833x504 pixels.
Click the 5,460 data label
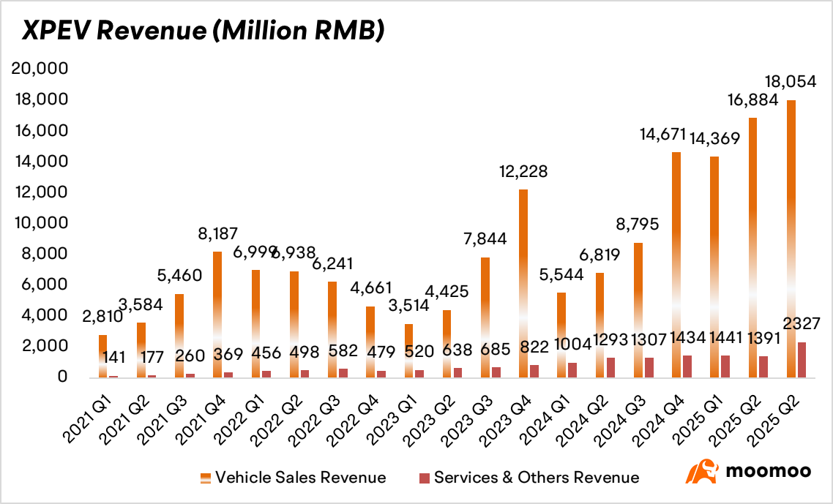point(179,275)
